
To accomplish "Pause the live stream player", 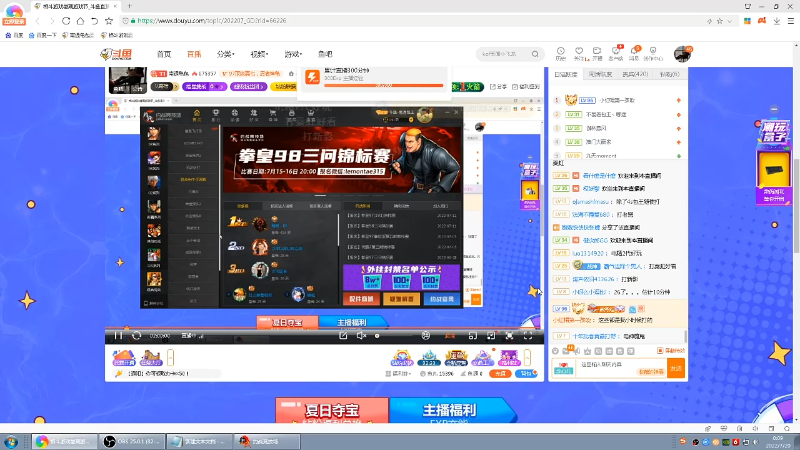I will pos(118,336).
